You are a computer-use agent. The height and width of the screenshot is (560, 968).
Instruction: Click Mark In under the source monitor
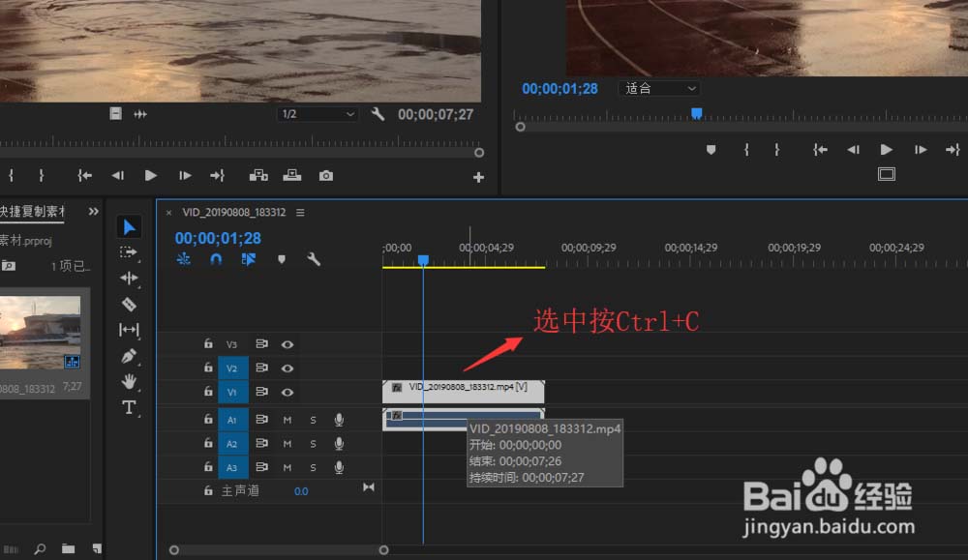(x=12, y=175)
